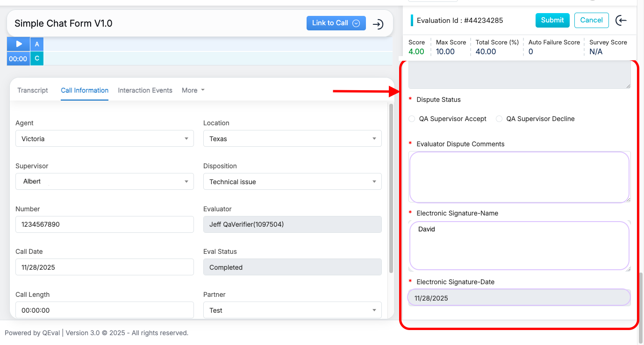Expand the Disposition dropdown with Technical issue
This screenshot has height=345, width=644.
(x=292, y=182)
